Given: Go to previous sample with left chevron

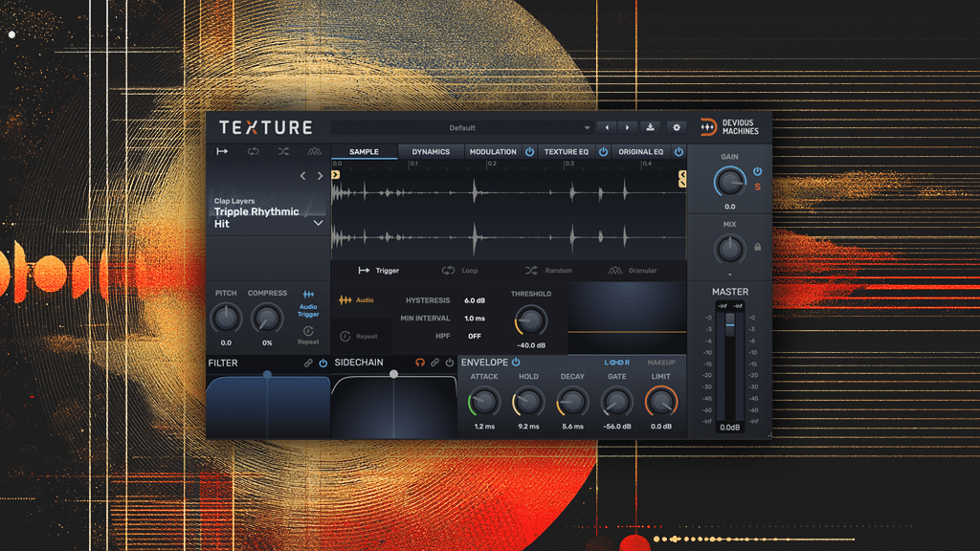Looking at the screenshot, I should (303, 176).
